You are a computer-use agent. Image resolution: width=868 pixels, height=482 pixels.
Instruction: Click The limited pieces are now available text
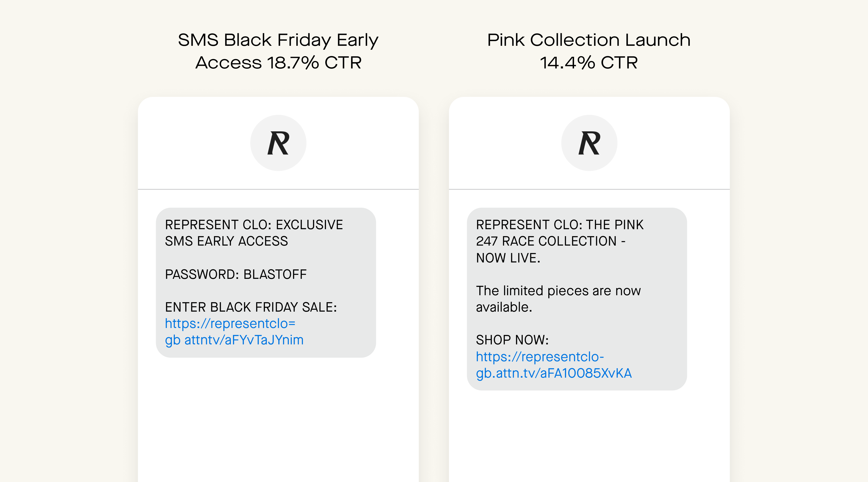pyautogui.click(x=558, y=299)
